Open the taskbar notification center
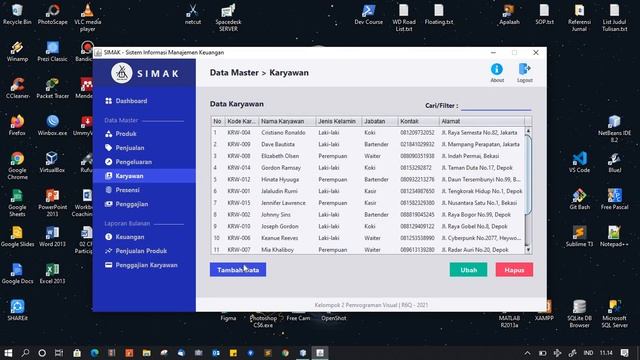Screen dimensions: 640x360 pyautogui.click(x=624, y=353)
